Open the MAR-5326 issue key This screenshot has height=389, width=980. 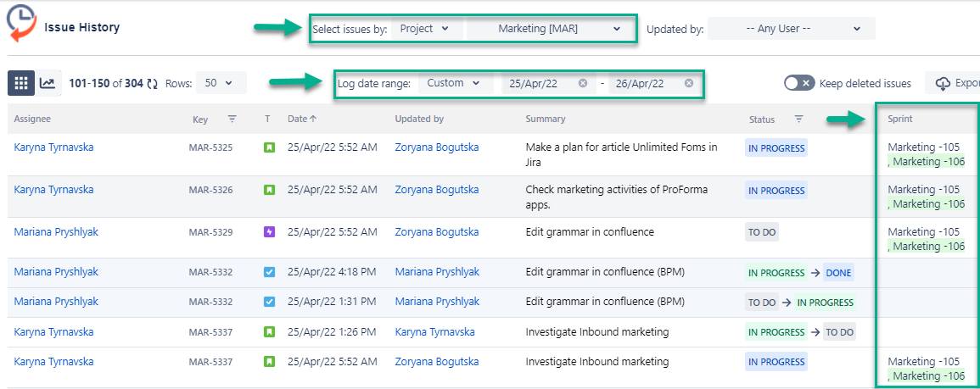coord(210,190)
